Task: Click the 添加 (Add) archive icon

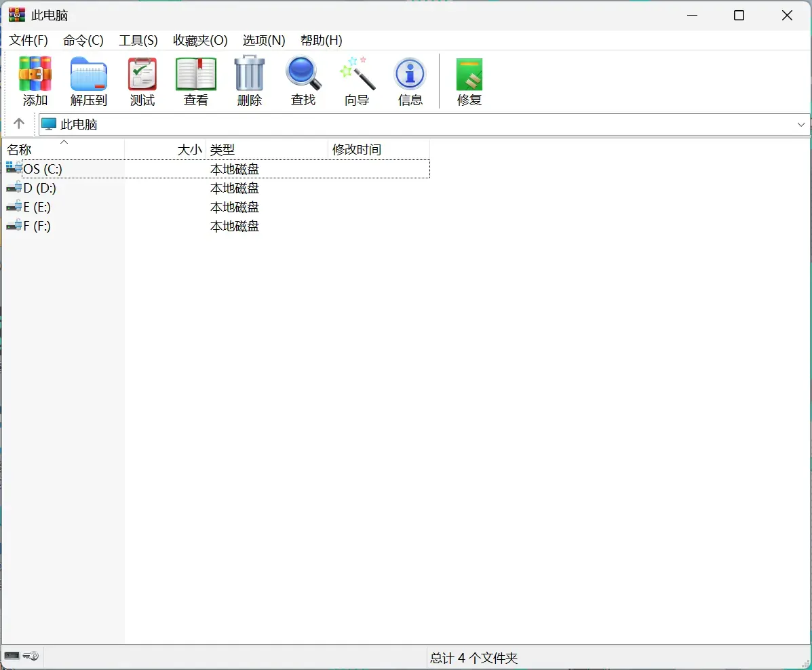Action: pyautogui.click(x=35, y=74)
